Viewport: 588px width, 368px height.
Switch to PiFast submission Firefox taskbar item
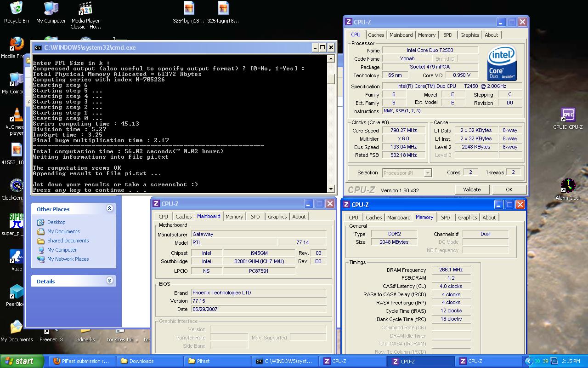point(81,361)
